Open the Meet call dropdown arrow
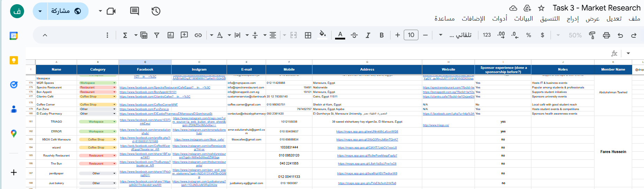 point(100,11)
